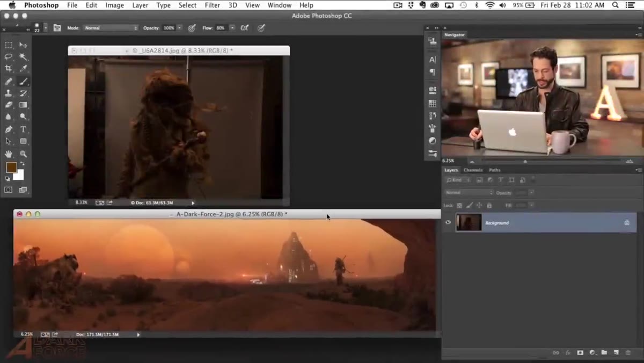This screenshot has width=644, height=363.
Task: Hide the Background layer with eye icon
Action: click(x=448, y=222)
